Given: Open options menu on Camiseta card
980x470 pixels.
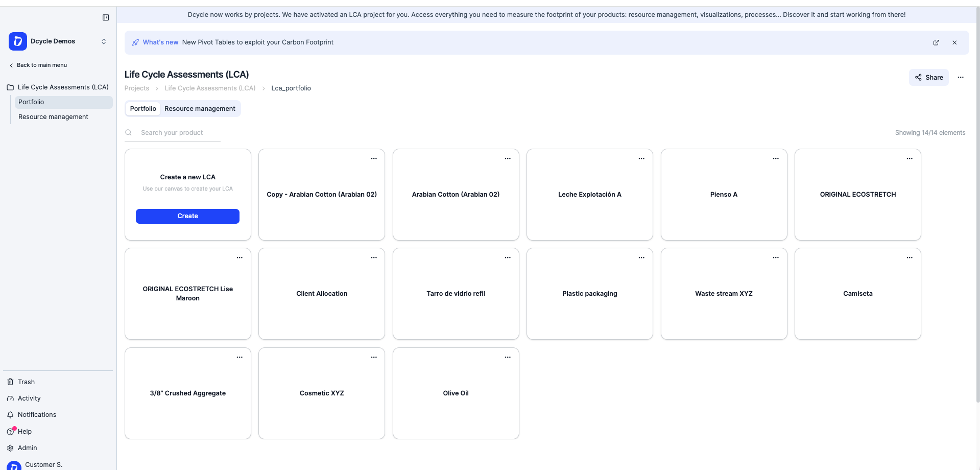Looking at the screenshot, I should point(910,257).
